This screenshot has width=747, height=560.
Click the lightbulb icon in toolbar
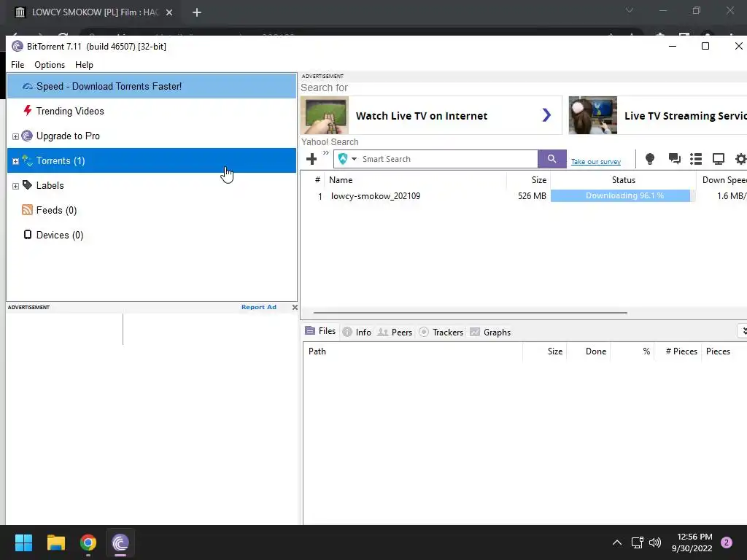[649, 159]
